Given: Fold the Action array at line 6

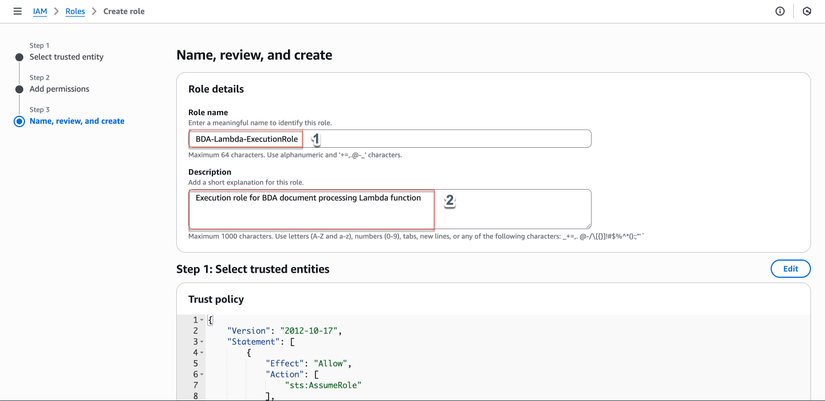Looking at the screenshot, I should 202,375.
